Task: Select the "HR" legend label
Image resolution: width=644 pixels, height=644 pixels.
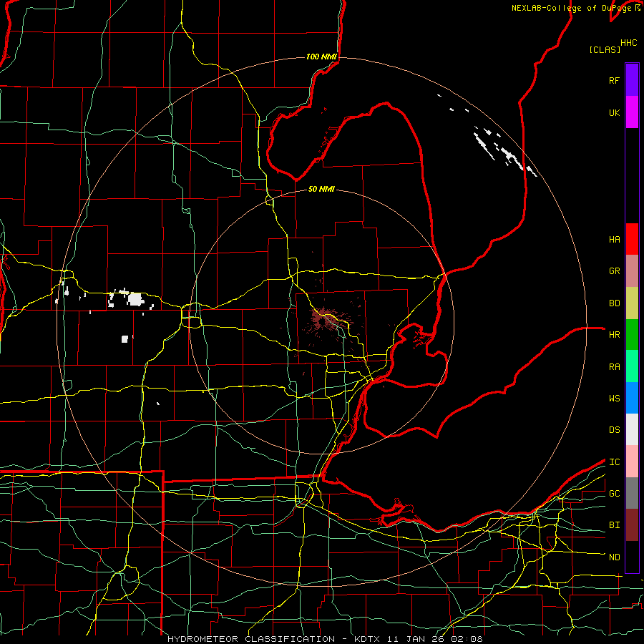Action: coord(614,334)
